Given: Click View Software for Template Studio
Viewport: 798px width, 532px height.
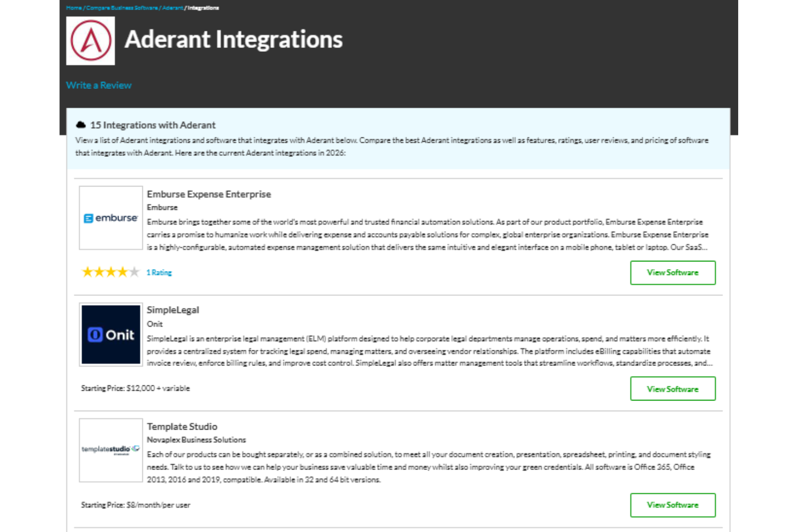Looking at the screenshot, I should point(672,505).
